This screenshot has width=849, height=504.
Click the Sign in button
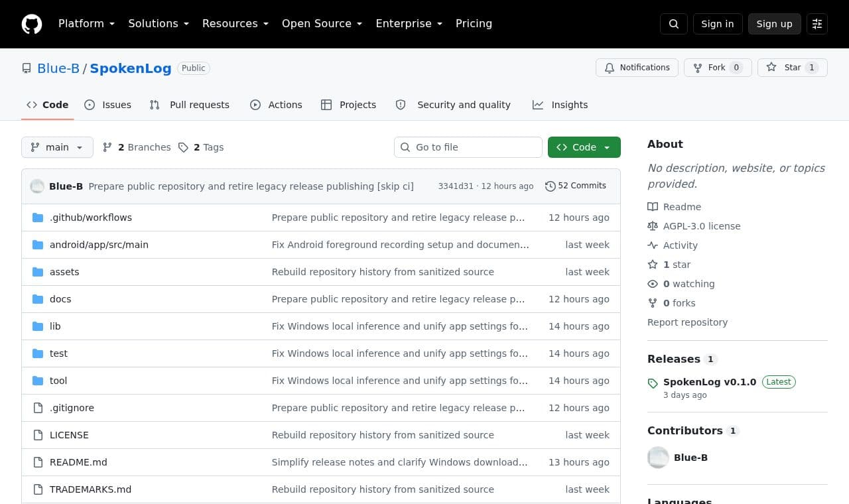pos(718,24)
